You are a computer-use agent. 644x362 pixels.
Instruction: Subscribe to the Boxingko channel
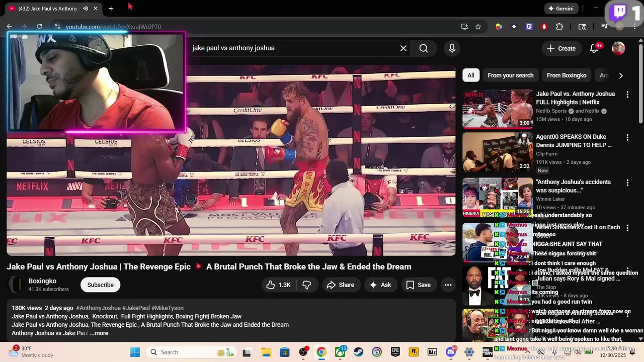tap(100, 285)
